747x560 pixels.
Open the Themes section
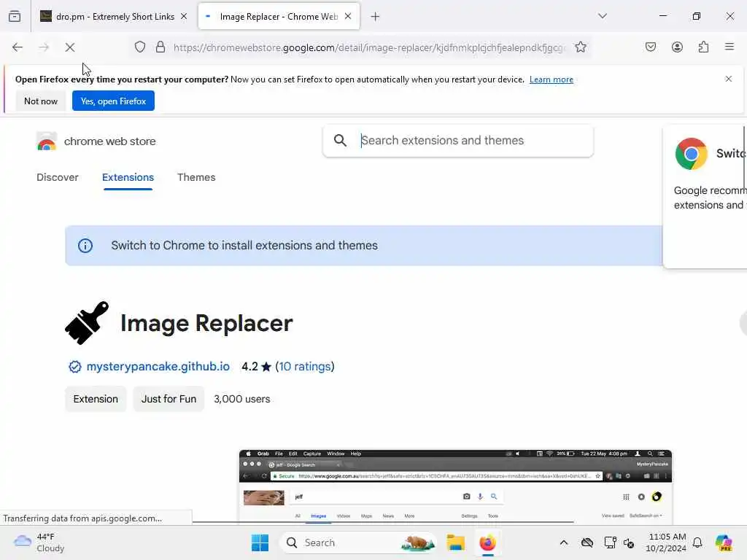tap(196, 178)
